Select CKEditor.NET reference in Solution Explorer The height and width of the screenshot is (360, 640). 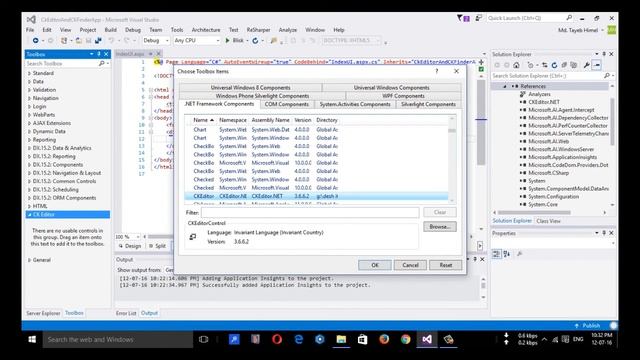tap(544, 102)
